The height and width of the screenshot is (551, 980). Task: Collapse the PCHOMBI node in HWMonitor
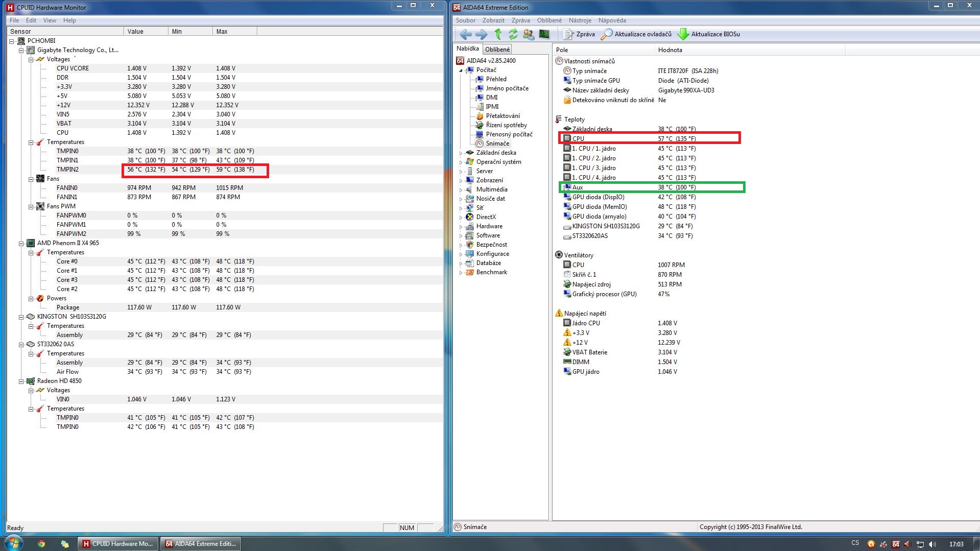[x=12, y=41]
